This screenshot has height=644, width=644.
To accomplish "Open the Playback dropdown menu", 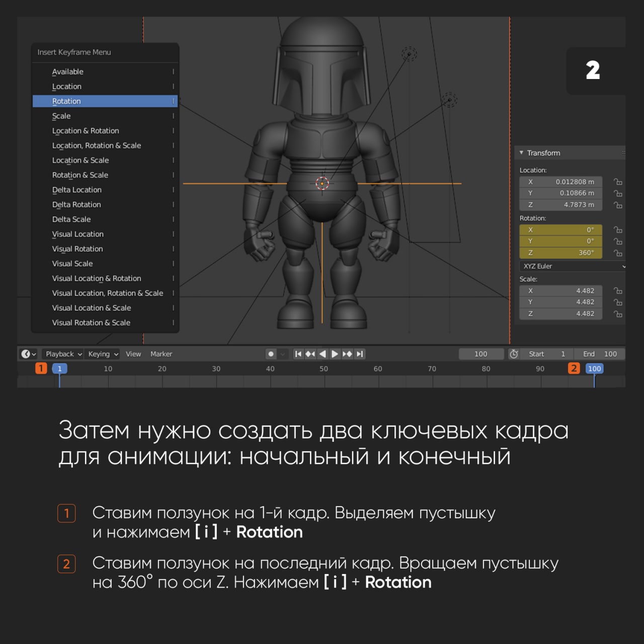I will point(63,354).
